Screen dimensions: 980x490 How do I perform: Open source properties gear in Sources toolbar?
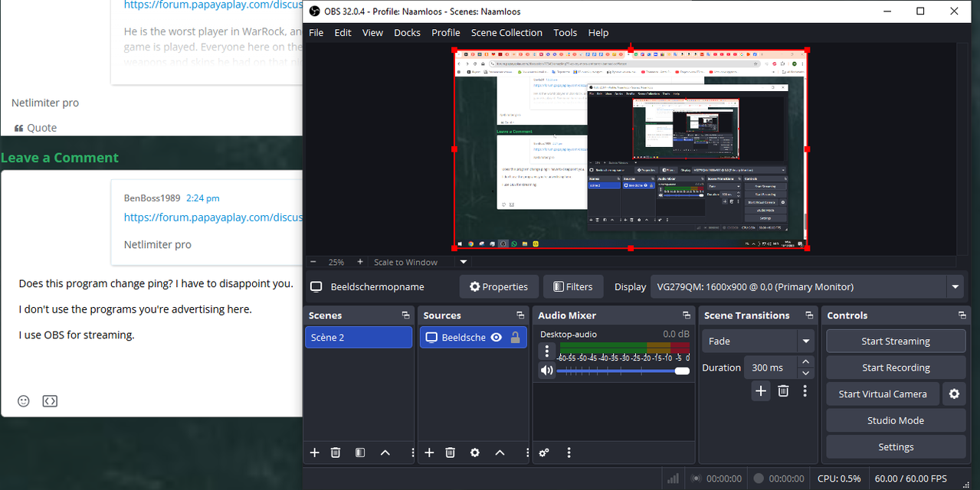point(475,452)
